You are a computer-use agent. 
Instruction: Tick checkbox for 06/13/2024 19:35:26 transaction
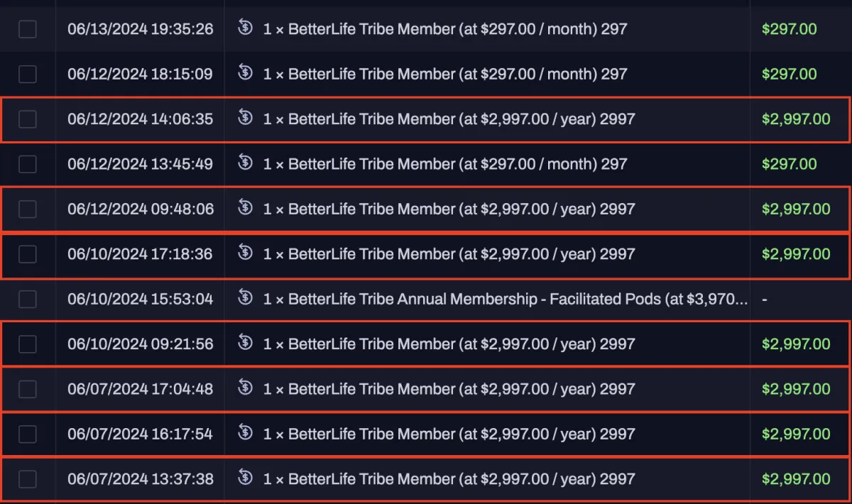click(28, 29)
